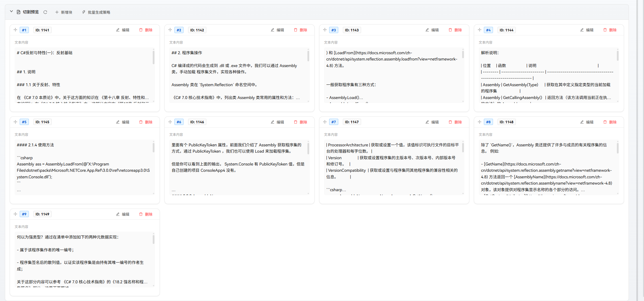Click the #4 index tag
Viewport: 644px width, 301px height.
[488, 30]
